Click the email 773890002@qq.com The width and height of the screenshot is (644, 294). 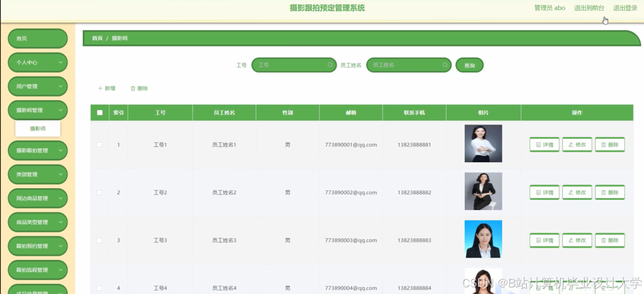coord(351,193)
